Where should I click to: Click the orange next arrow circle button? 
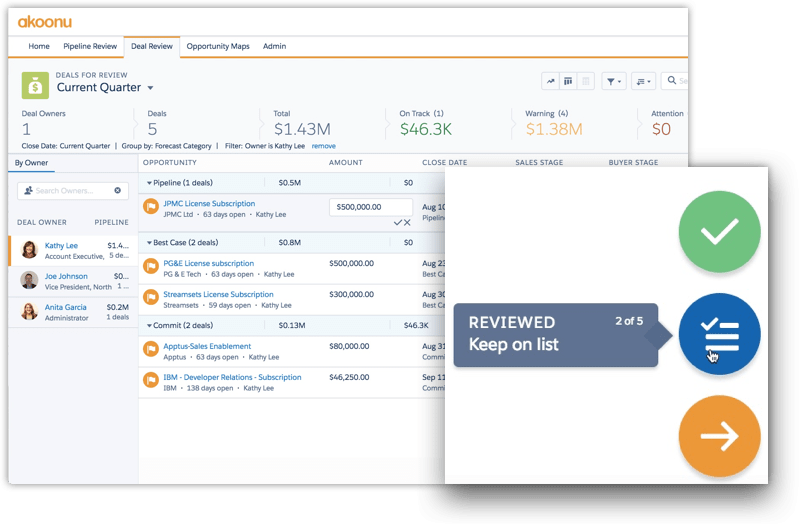pyautogui.click(x=719, y=436)
